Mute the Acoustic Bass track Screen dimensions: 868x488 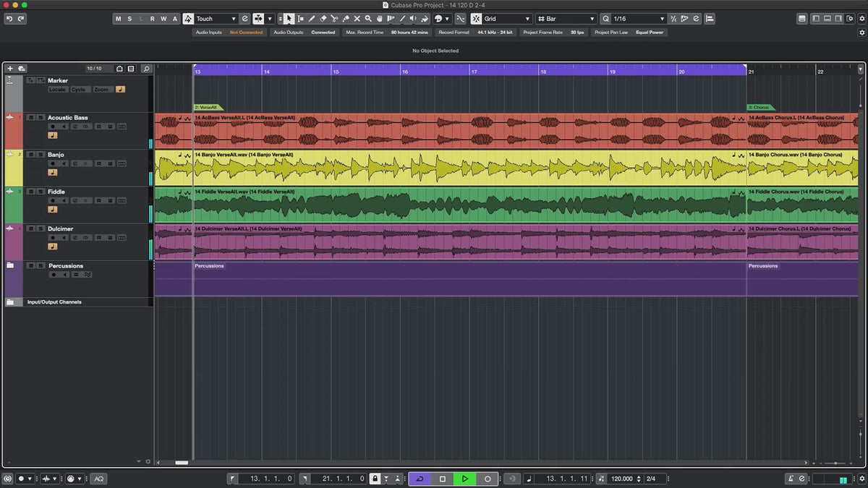pyautogui.click(x=30, y=117)
